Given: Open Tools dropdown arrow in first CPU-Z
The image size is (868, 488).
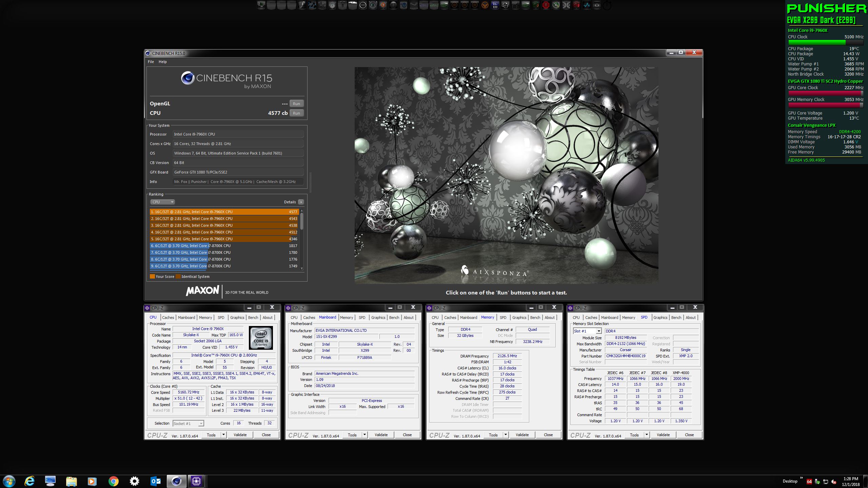Looking at the screenshot, I should click(223, 435).
